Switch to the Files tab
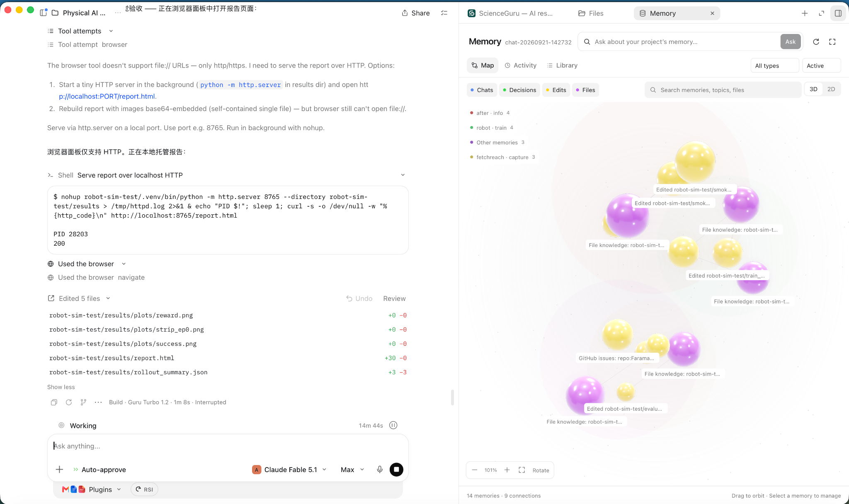849x504 pixels. (591, 13)
